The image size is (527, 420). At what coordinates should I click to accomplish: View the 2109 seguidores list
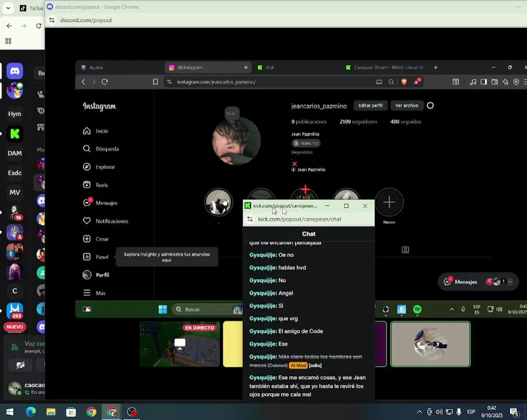[x=358, y=122]
